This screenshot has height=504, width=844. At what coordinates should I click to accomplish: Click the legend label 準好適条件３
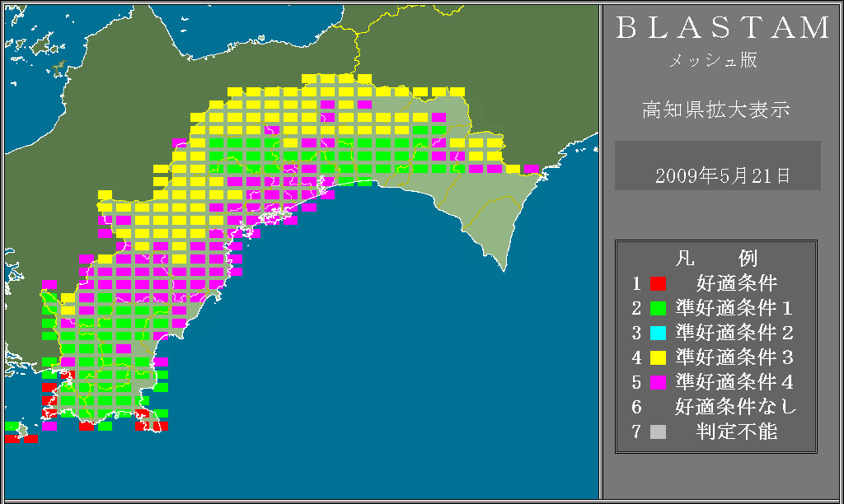[x=734, y=357]
